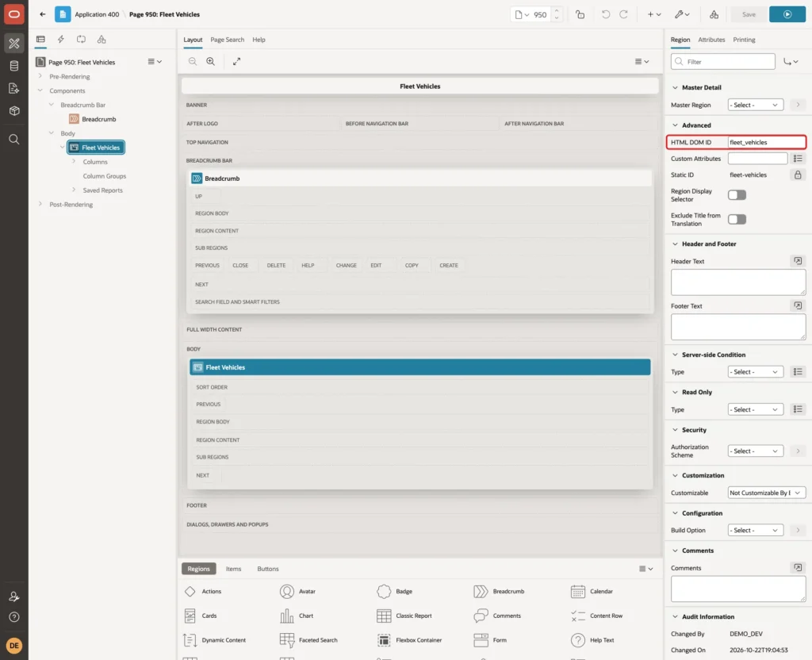Open the Customizable dropdown
Image resolution: width=812 pixels, height=660 pixels.
tap(767, 493)
